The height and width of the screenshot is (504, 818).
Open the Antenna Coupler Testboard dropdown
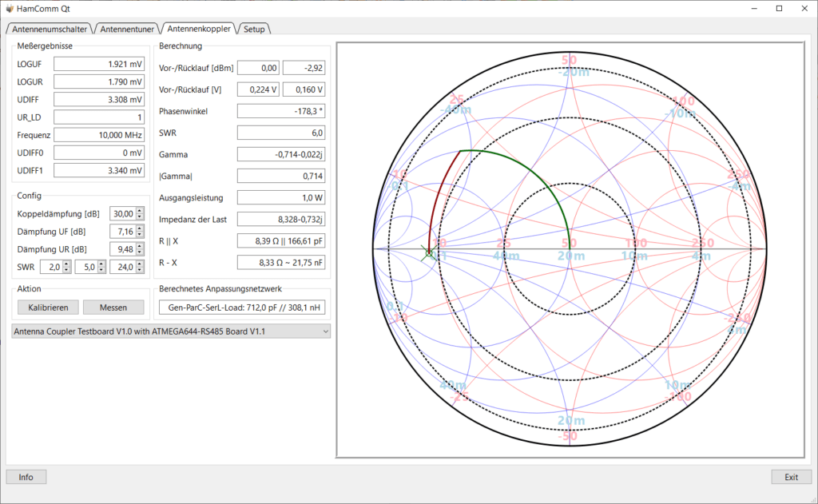[171, 331]
